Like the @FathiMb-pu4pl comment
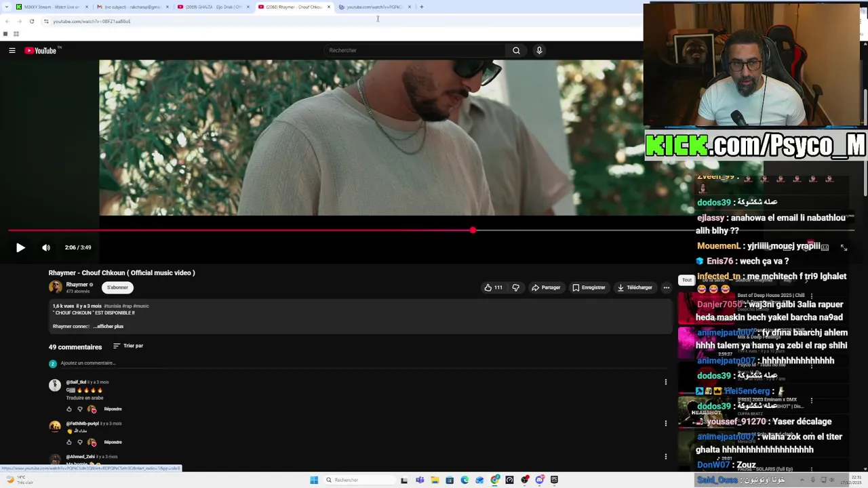Image resolution: width=868 pixels, height=488 pixels. pos(69,443)
